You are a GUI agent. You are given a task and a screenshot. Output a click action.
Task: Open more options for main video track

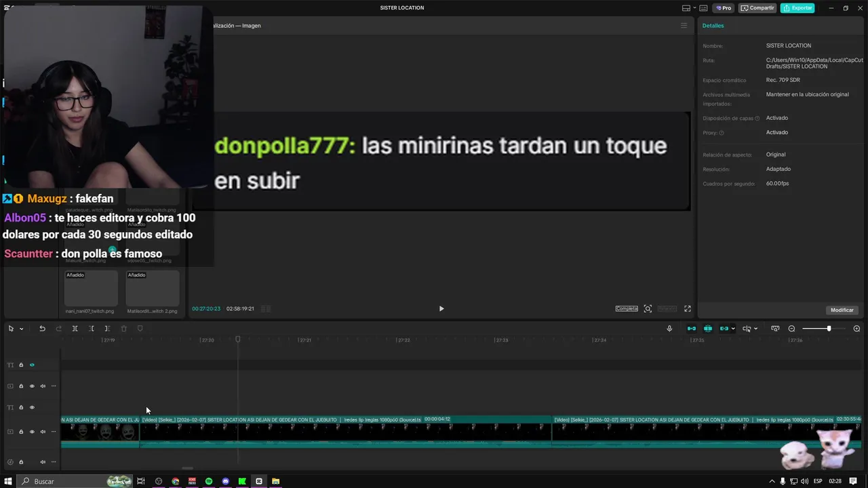[54, 432]
